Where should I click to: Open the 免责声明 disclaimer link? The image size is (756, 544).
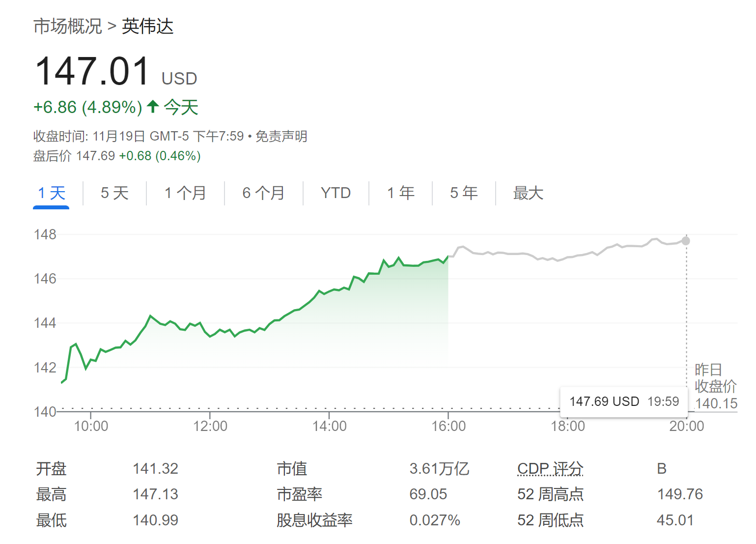coord(281,136)
